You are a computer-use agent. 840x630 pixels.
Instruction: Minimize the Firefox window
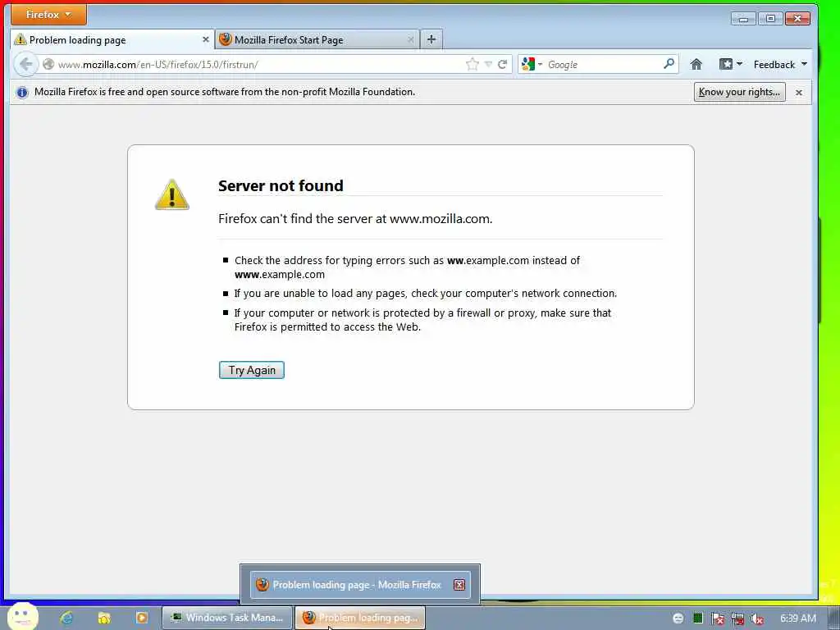point(743,19)
